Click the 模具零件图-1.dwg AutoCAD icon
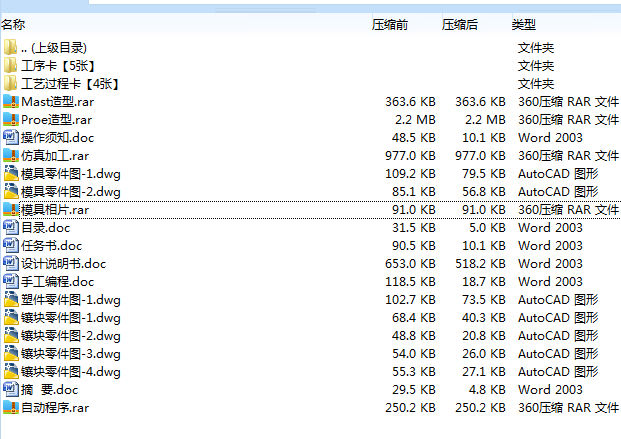 11,174
